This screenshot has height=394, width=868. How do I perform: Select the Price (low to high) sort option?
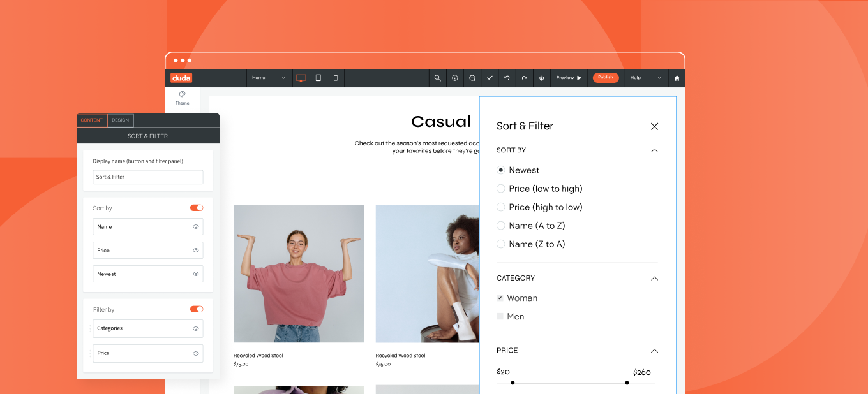tap(501, 188)
